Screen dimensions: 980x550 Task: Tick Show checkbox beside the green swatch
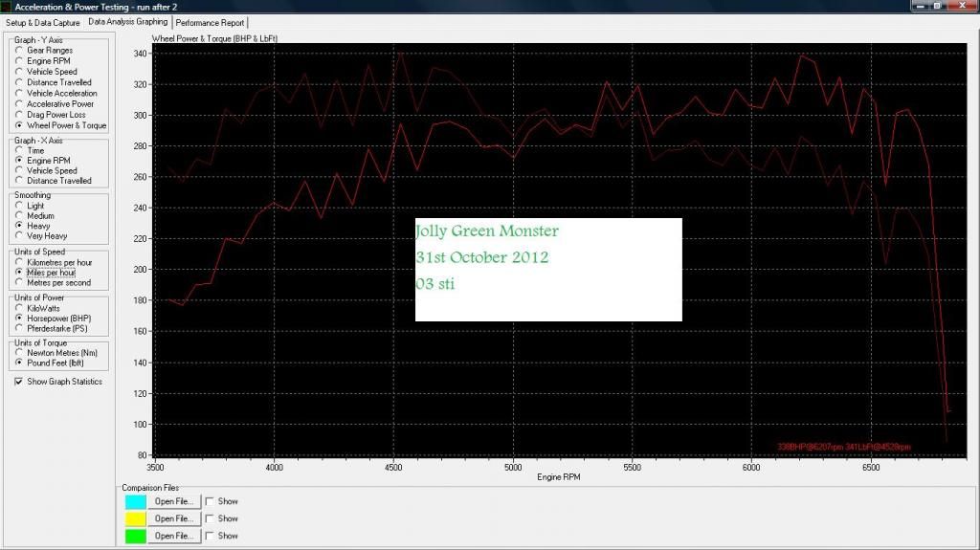click(211, 536)
